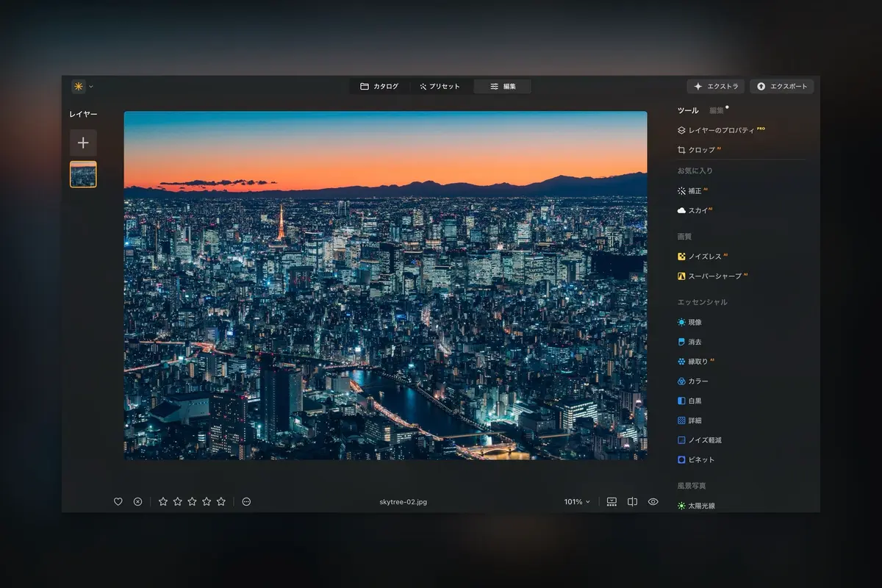Toggle the eye preview icon
The height and width of the screenshot is (588, 882).
click(653, 502)
